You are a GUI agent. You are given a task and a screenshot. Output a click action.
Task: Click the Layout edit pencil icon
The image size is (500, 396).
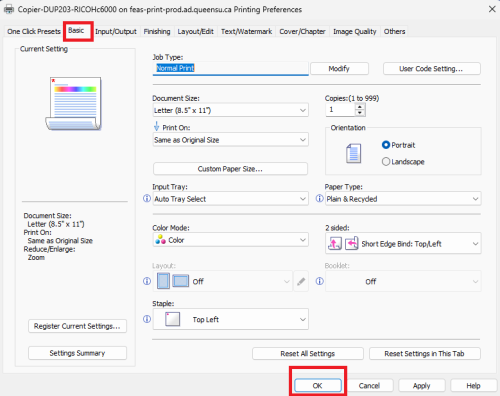(x=301, y=281)
